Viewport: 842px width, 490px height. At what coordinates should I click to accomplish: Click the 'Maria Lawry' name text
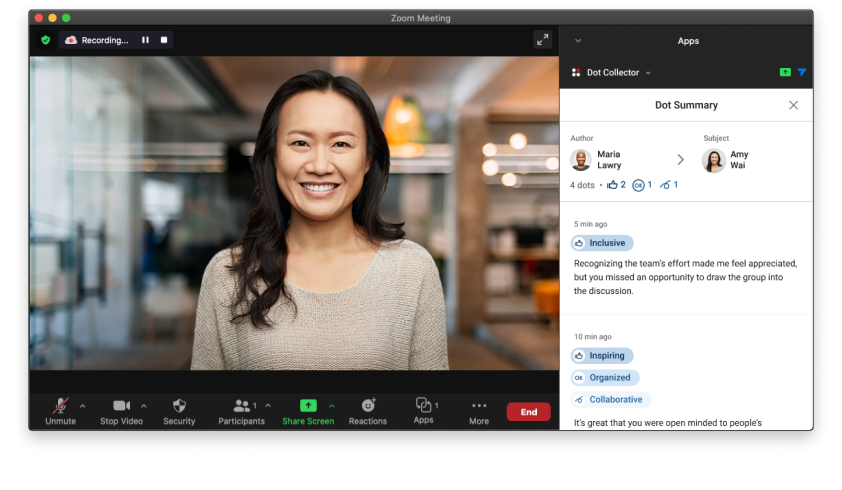coord(609,160)
